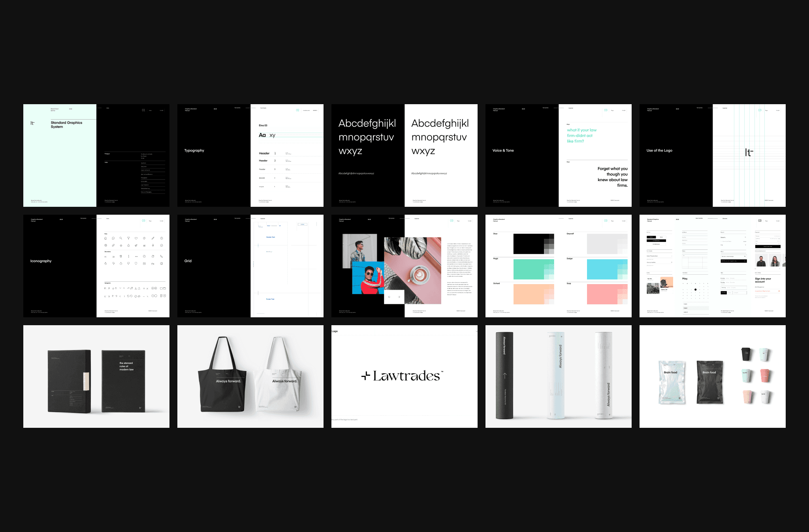
Task: Open the Brain food packaging thumbnail
Action: [x=712, y=376]
